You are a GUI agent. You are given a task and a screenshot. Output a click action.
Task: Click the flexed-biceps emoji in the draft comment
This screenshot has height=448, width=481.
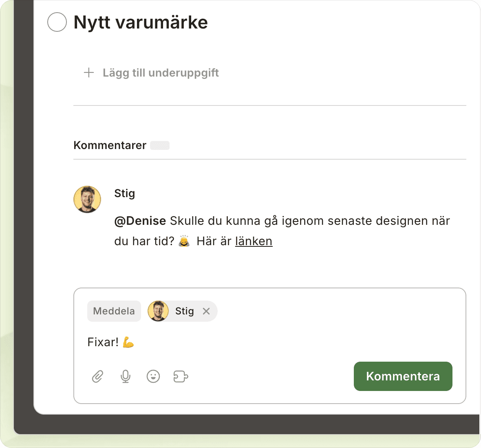coord(128,342)
